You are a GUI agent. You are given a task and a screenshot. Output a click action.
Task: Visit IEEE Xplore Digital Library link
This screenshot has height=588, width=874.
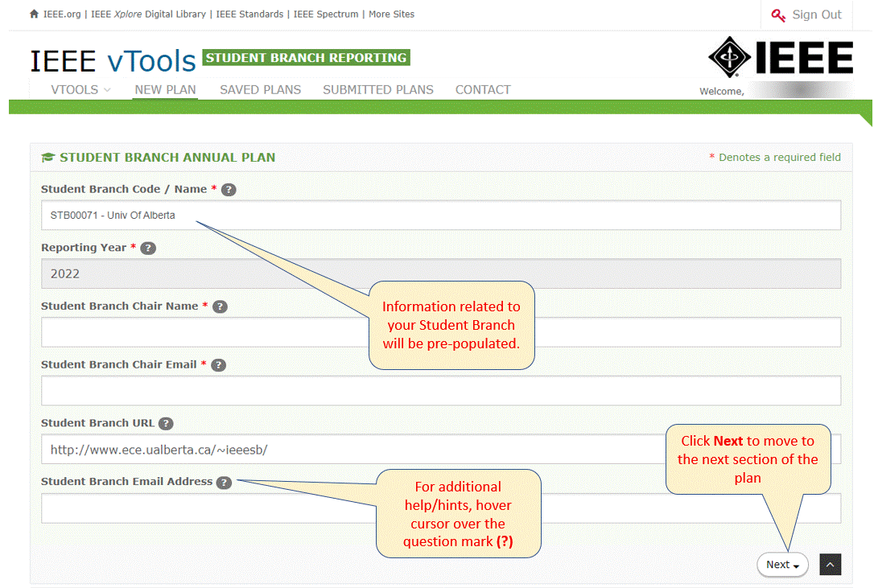148,14
